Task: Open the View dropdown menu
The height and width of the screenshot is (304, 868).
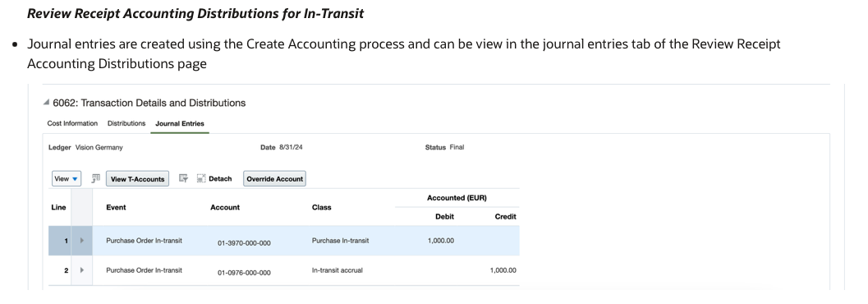Action: tap(67, 179)
